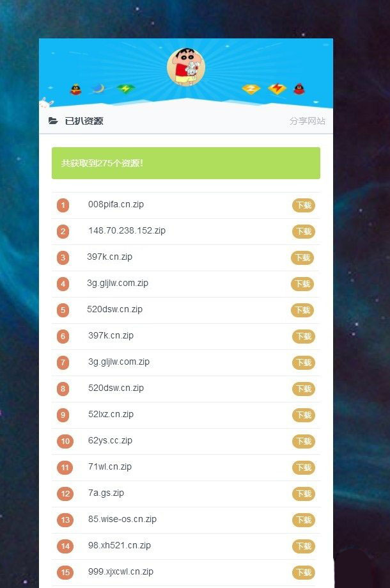Click the red penguin icon on the right
The height and width of the screenshot is (588, 390).
pos(299,89)
